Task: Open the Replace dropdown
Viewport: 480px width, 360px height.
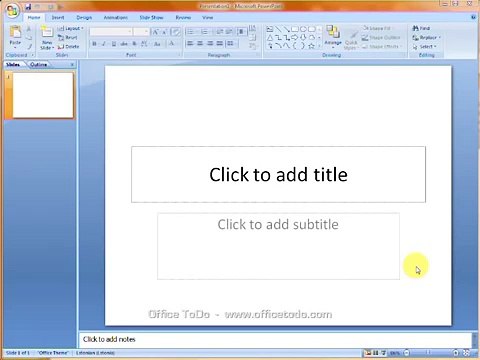Action: pos(427,37)
